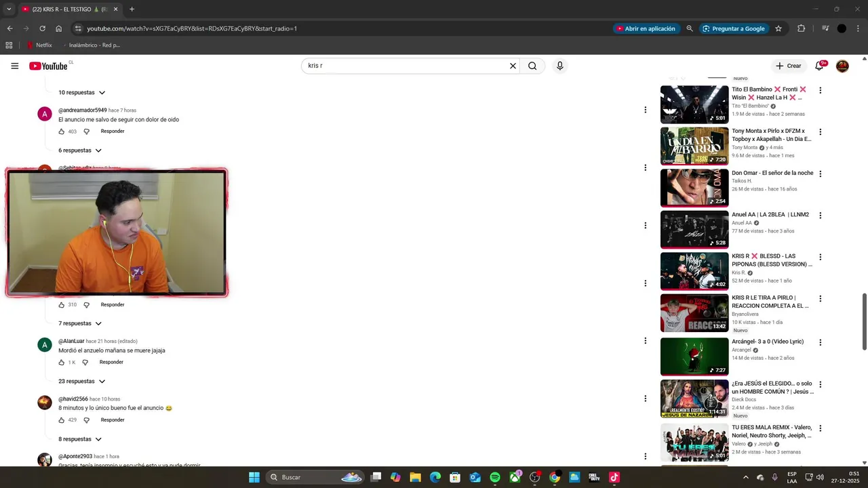Expand 23 respuestas replies
The height and width of the screenshot is (488, 868).
pos(82,381)
